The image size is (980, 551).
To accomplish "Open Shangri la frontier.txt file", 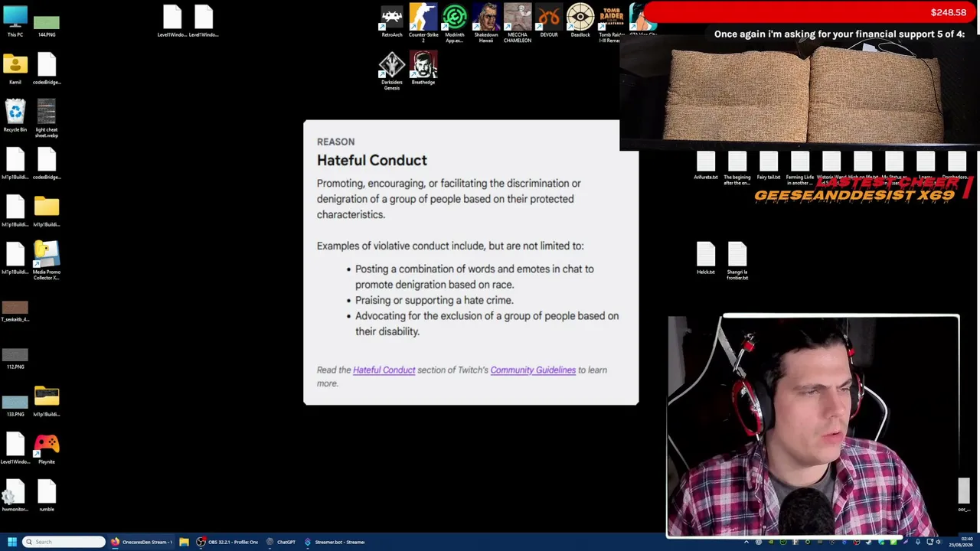I will tap(737, 261).
